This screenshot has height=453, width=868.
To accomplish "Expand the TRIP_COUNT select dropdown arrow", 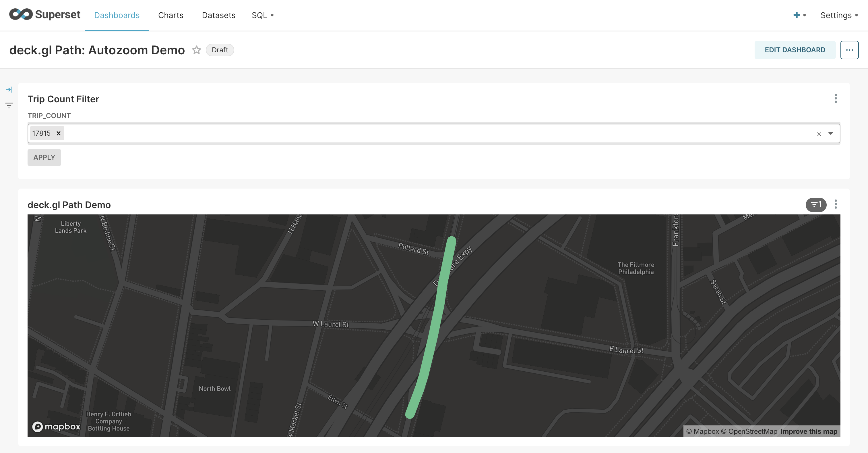I will pyautogui.click(x=831, y=134).
